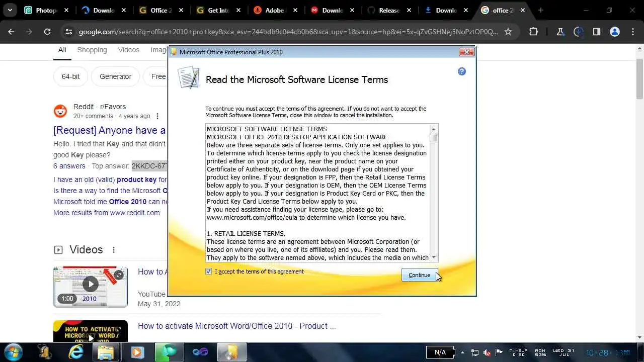
Task: Switch to the Adobe tab
Action: [275, 10]
